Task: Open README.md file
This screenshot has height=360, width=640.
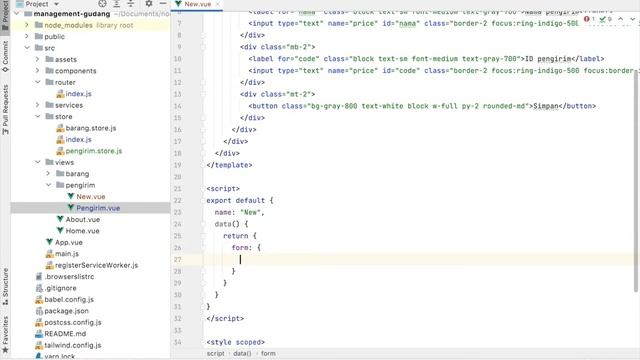Action: [65, 333]
